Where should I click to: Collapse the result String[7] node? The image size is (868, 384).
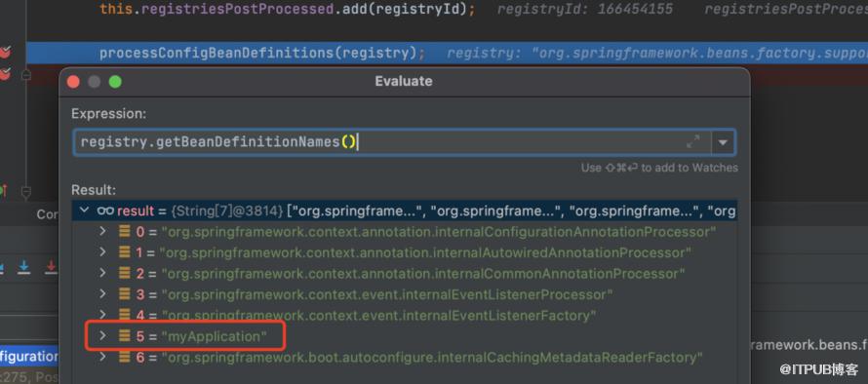[x=84, y=211]
